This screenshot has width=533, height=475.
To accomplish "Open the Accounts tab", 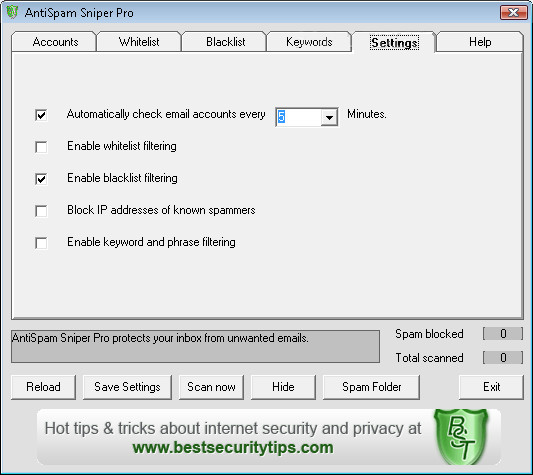I will click(x=54, y=42).
